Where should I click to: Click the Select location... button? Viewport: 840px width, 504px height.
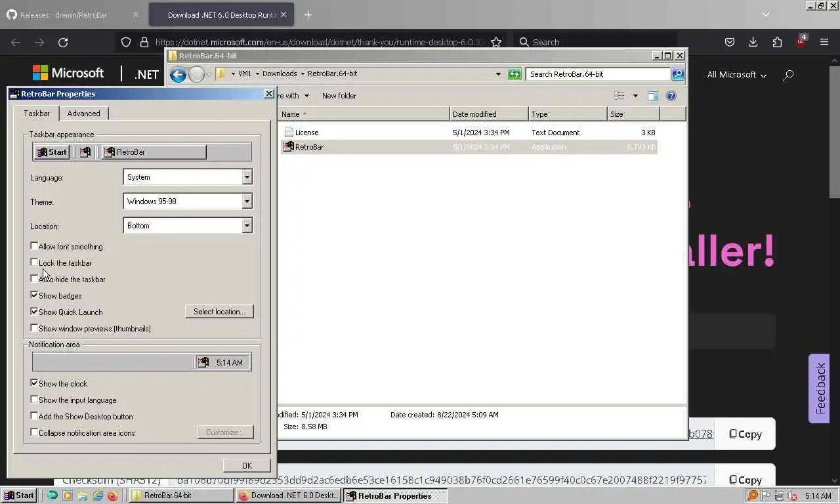(x=219, y=312)
